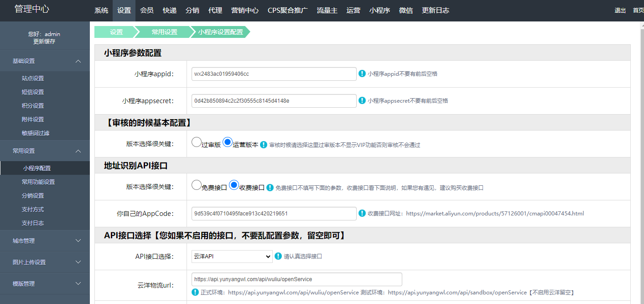Open the API接口选择 dropdown showing 云洋API
The image size is (644, 304).
coord(231,257)
